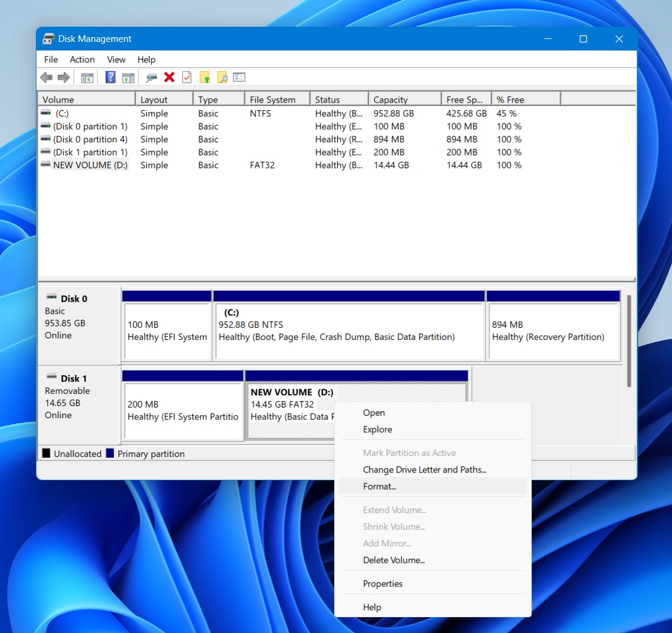Click the Forward arrow toolbar icon
672x633 pixels.
63,78
